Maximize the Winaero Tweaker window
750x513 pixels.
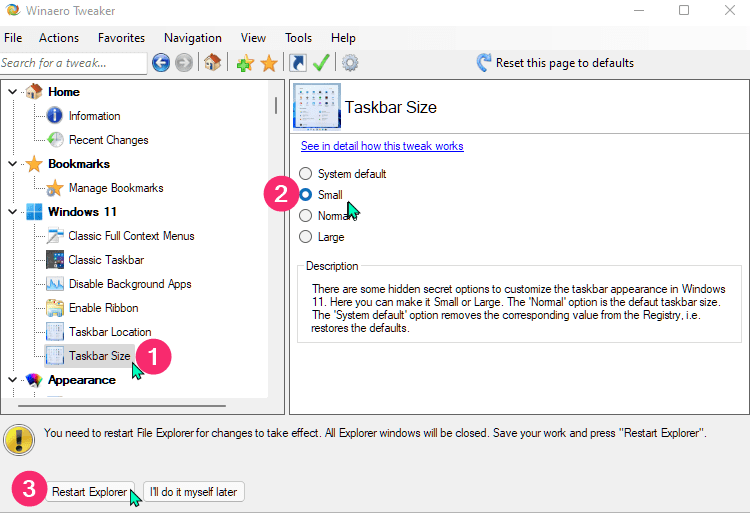click(x=684, y=10)
